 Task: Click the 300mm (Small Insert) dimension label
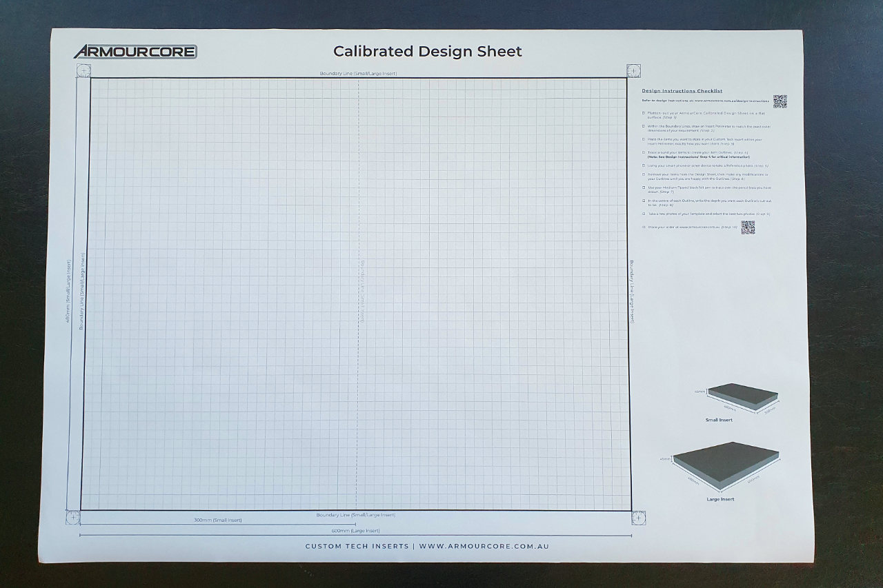(x=218, y=520)
